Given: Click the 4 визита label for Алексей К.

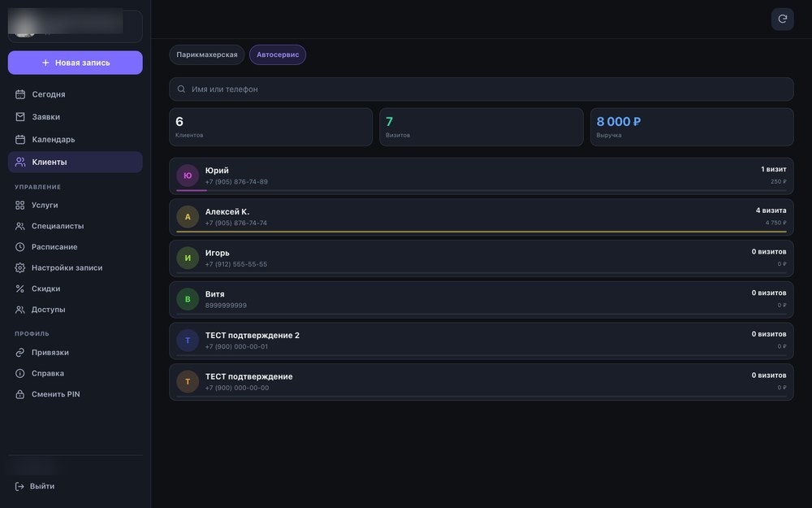Looking at the screenshot, I should point(771,211).
